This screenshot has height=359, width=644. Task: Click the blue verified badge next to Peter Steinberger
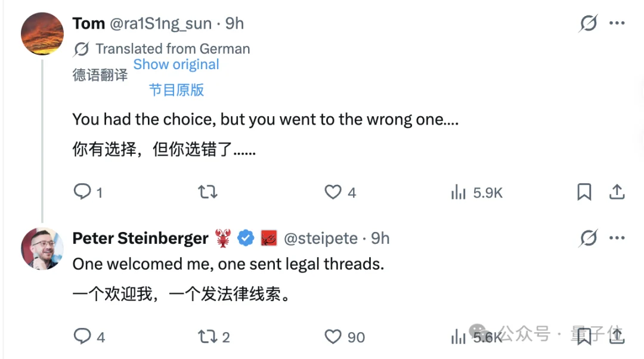pos(245,237)
